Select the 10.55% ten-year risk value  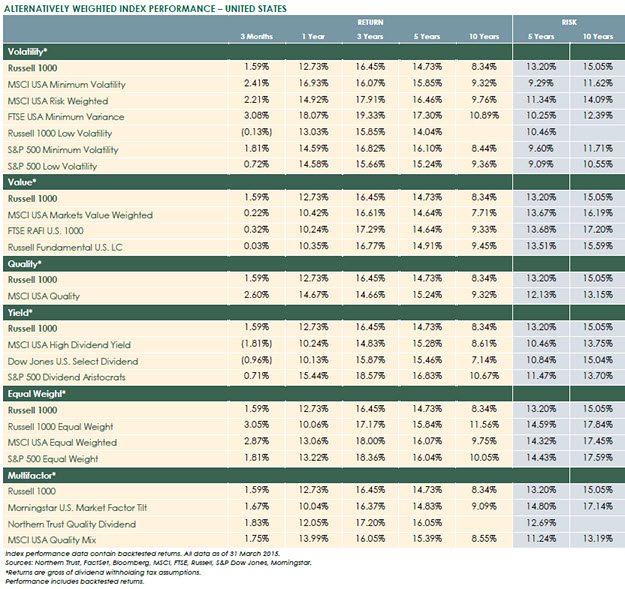click(597, 164)
